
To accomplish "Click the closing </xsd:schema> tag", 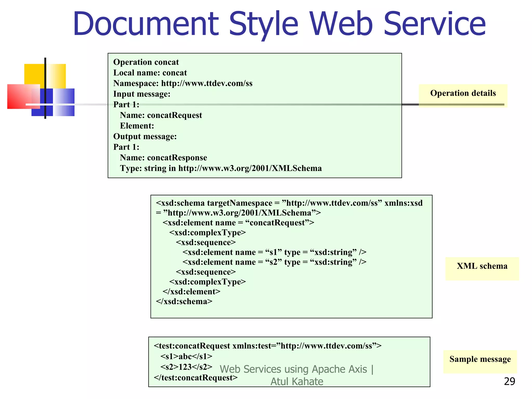I will 184,302.
